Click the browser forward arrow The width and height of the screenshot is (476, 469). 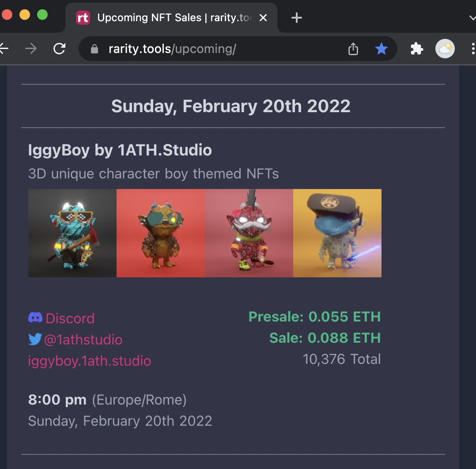[31, 49]
